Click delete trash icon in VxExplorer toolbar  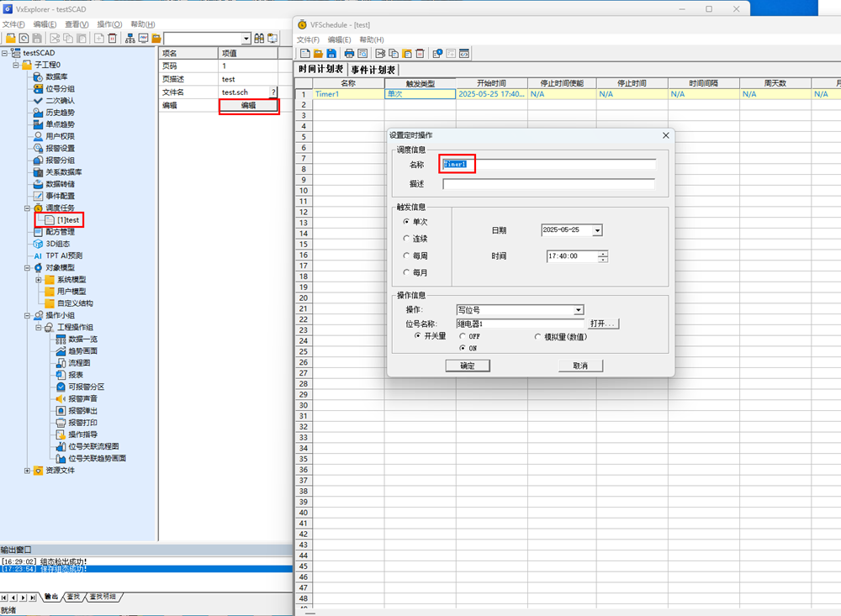[x=112, y=38]
